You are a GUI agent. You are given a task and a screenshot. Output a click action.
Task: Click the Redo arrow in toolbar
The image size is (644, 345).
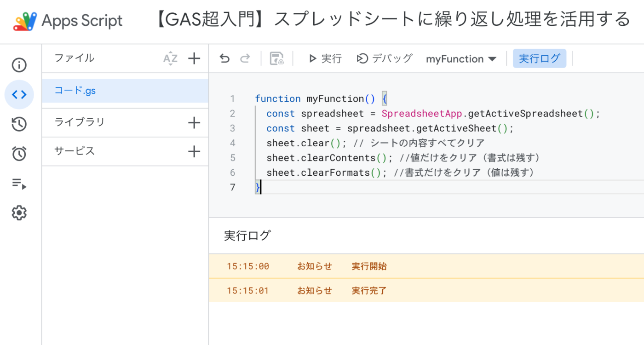[x=246, y=58]
